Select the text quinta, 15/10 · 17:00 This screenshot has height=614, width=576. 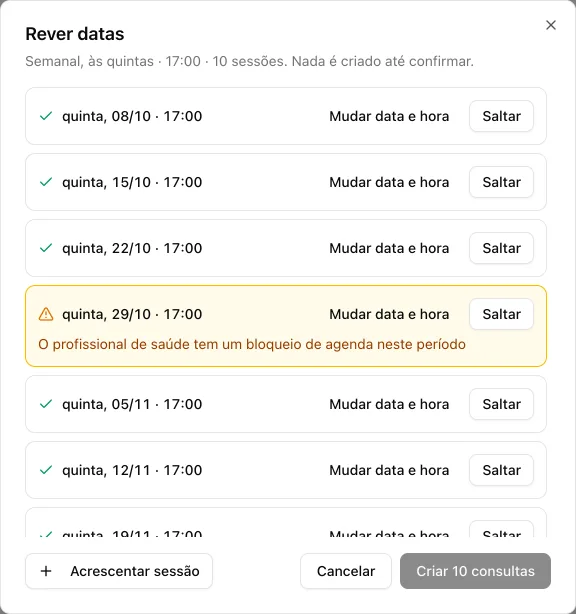pyautogui.click(x=132, y=182)
